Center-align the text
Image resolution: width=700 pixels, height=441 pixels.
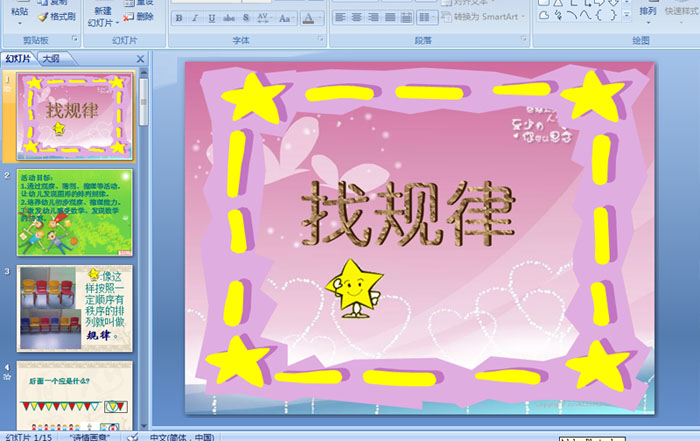tap(357, 17)
